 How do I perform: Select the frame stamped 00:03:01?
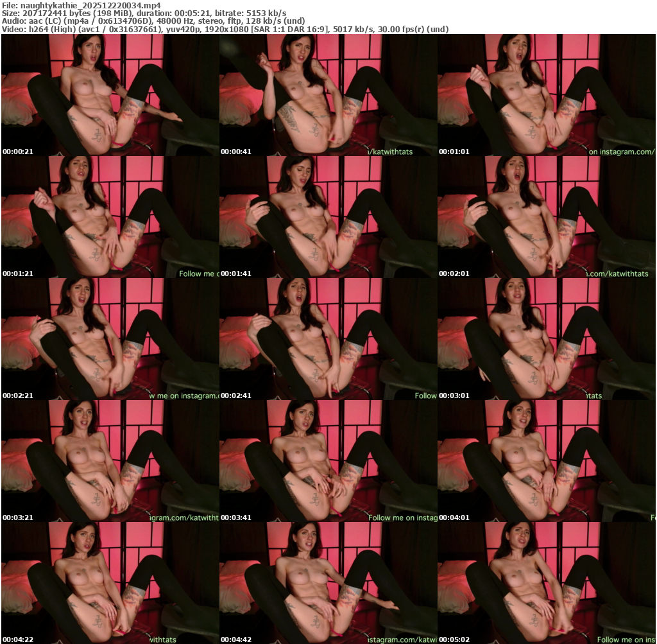tap(547, 339)
